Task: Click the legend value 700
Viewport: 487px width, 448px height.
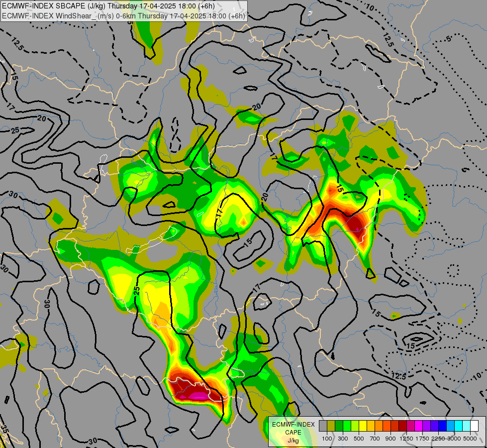Action: [375, 439]
